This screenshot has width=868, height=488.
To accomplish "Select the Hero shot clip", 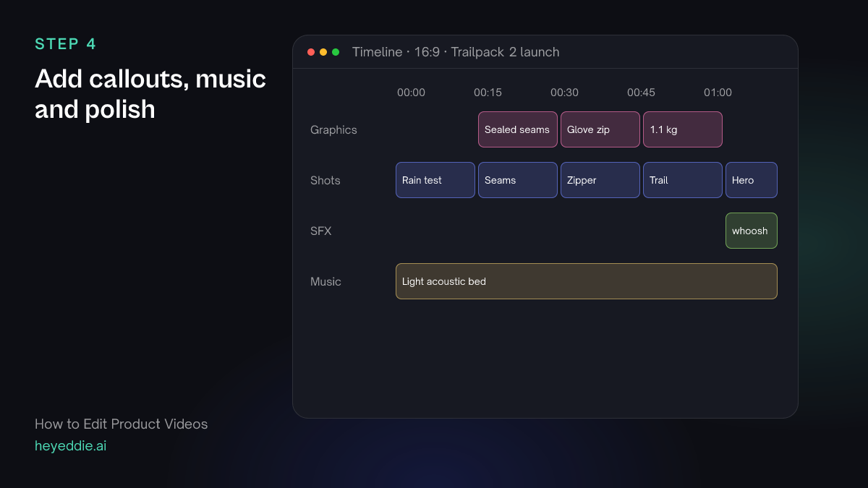I will (x=752, y=180).
